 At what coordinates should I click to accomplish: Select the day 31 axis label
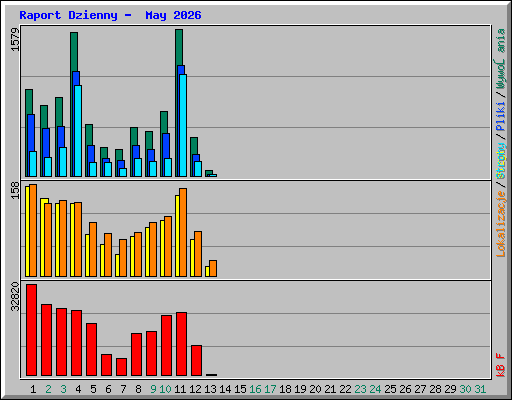[480, 389]
